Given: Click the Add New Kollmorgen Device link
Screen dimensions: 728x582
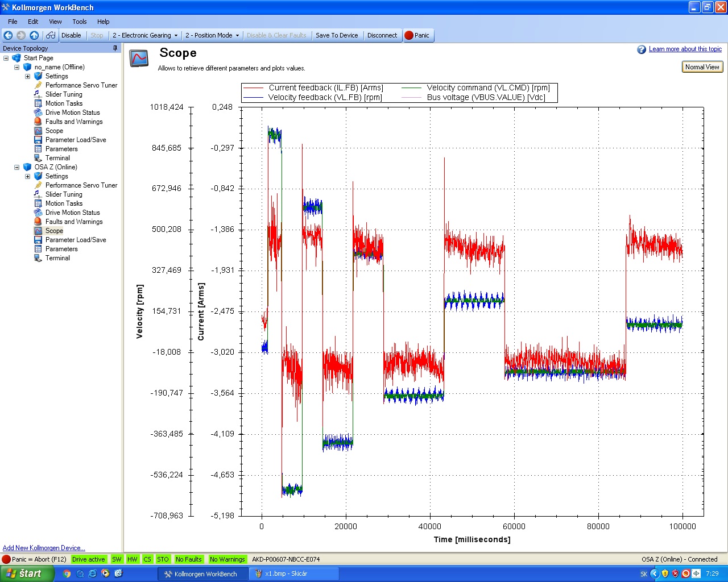Looking at the screenshot, I should pyautogui.click(x=44, y=548).
